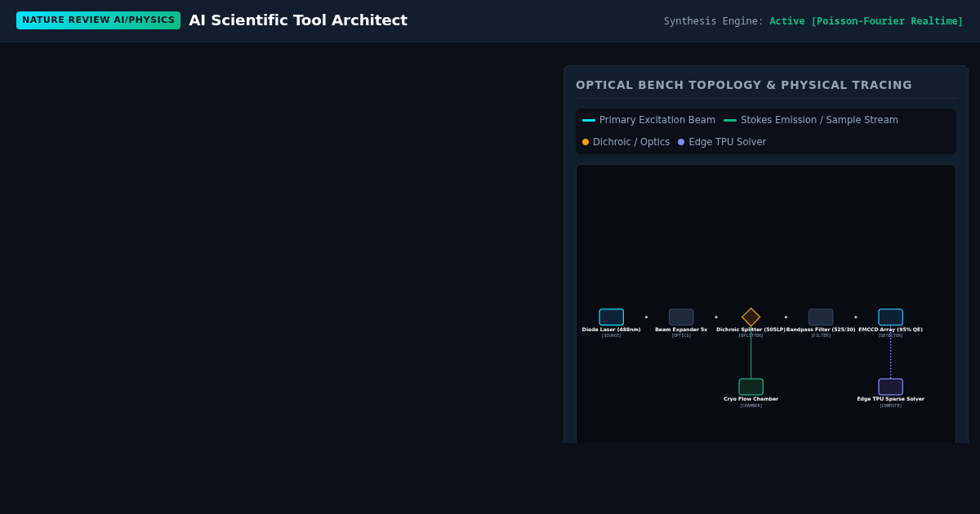Click the EMCCD Array (95% QE) label

tap(891, 330)
